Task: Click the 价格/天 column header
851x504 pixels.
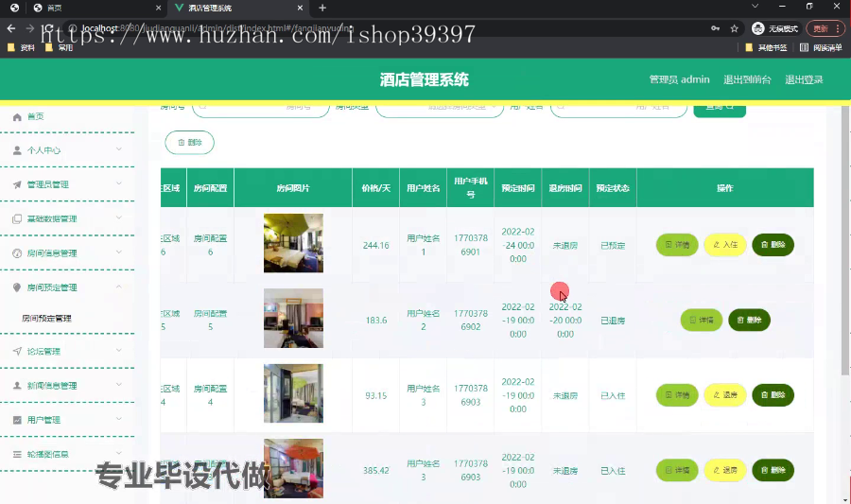Action: point(375,188)
